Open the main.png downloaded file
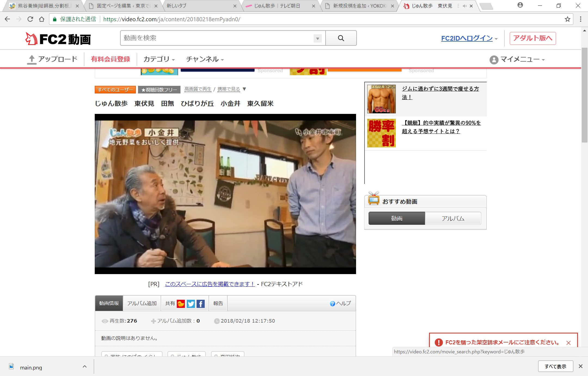This screenshot has width=588, height=376. (31, 367)
